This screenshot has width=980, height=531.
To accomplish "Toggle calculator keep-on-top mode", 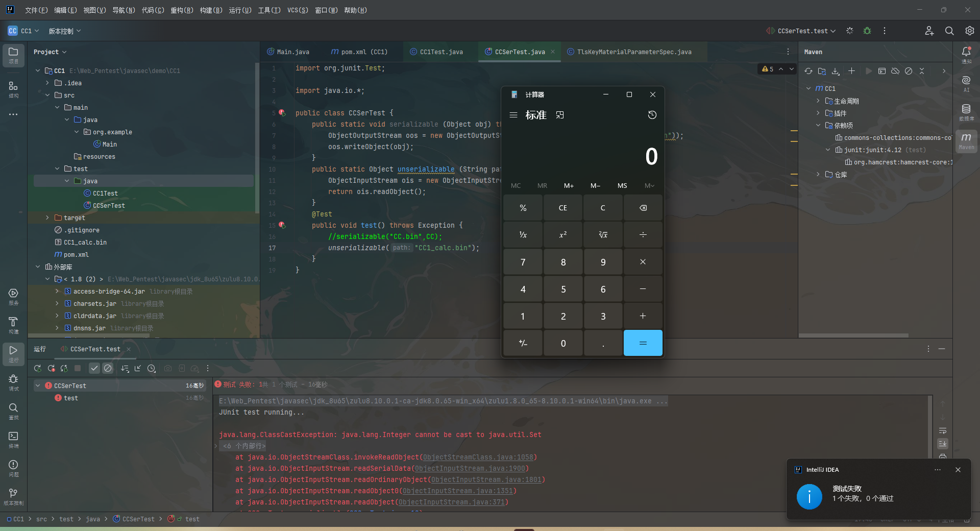I will [560, 115].
